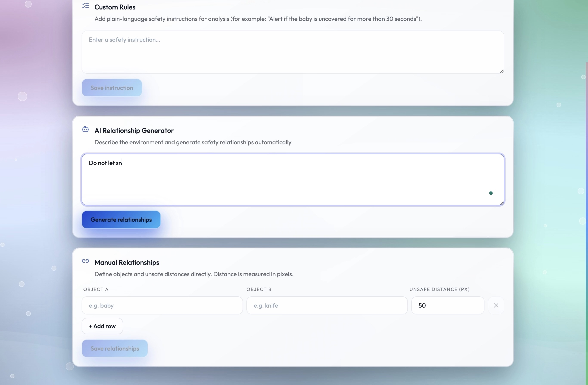Click the AI Relationship Generator robot icon
Viewport: 588px width, 385px height.
click(x=85, y=129)
